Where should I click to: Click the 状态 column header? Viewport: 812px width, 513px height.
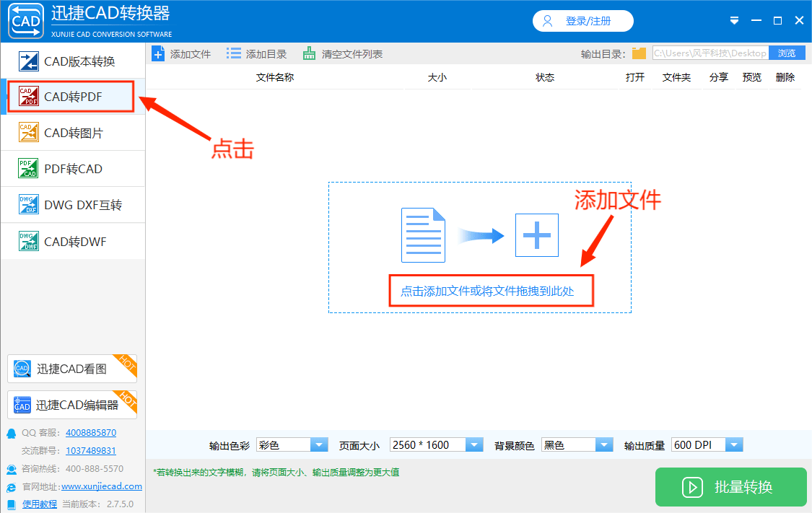[545, 77]
